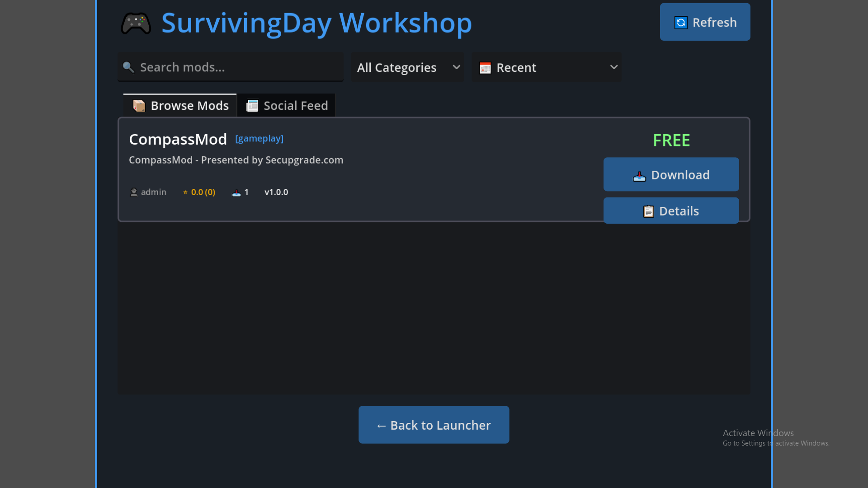Click the refresh arrows icon
868x488 pixels.
tap(681, 23)
